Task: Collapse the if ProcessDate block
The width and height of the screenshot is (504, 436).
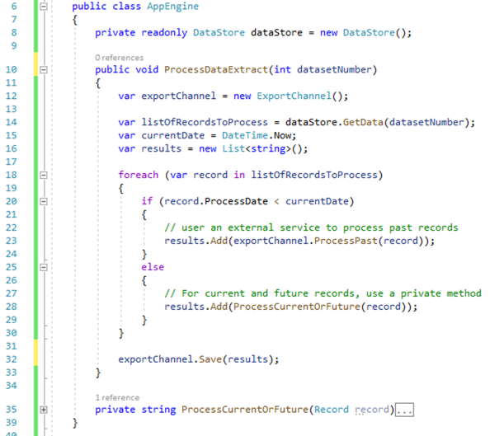Action: coord(44,201)
